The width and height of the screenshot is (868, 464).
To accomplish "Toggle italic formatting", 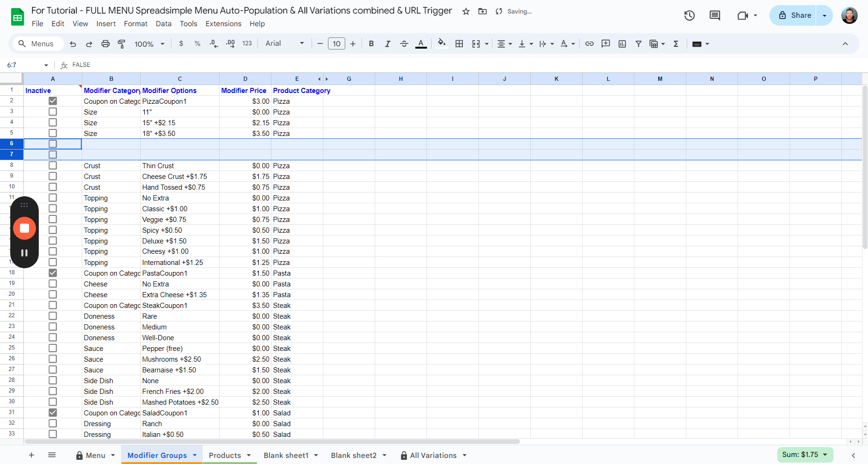I will click(387, 44).
